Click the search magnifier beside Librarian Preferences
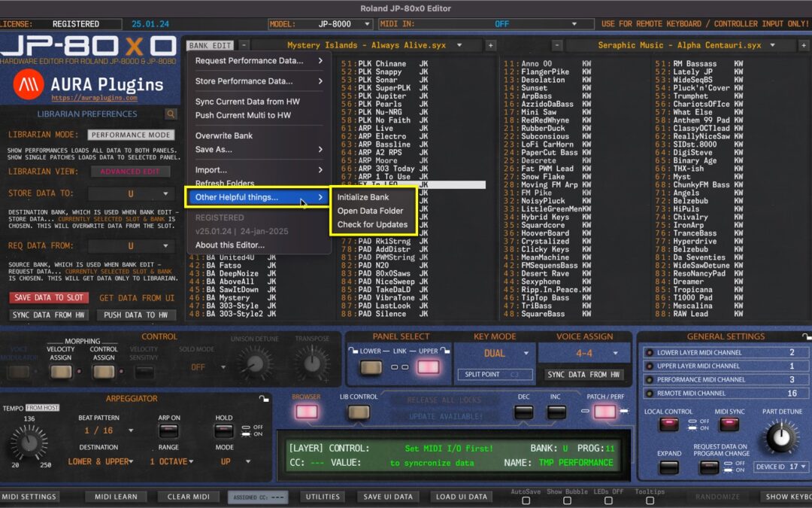 (x=169, y=114)
